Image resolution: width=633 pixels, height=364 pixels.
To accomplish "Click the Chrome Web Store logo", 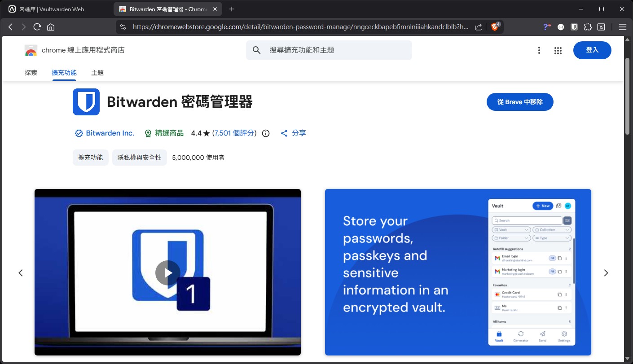I will pos(31,50).
